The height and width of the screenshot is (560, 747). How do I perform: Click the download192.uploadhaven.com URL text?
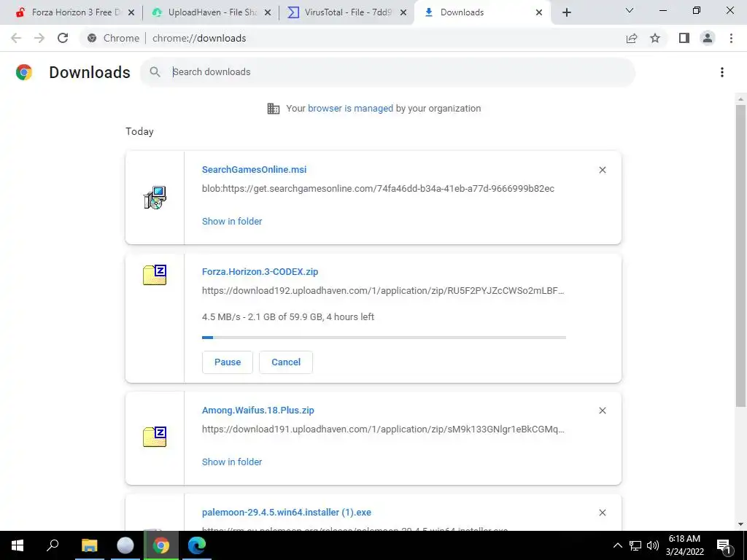pyautogui.click(x=383, y=290)
